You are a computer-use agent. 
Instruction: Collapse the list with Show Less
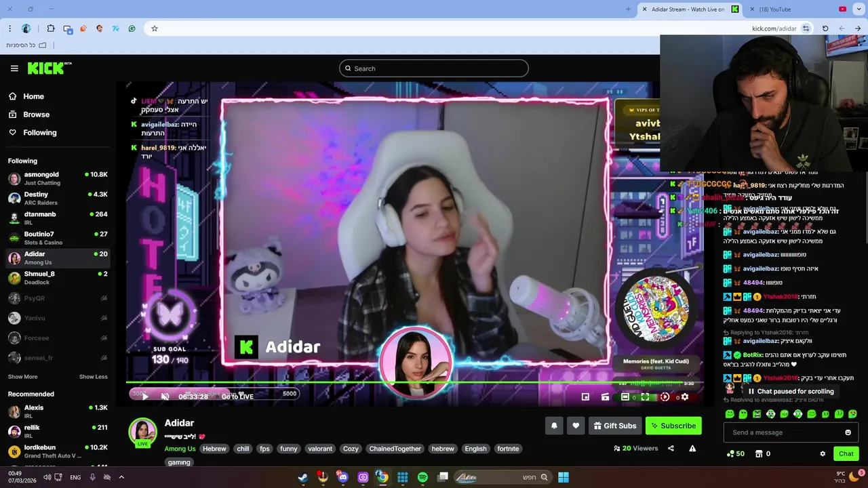point(94,377)
